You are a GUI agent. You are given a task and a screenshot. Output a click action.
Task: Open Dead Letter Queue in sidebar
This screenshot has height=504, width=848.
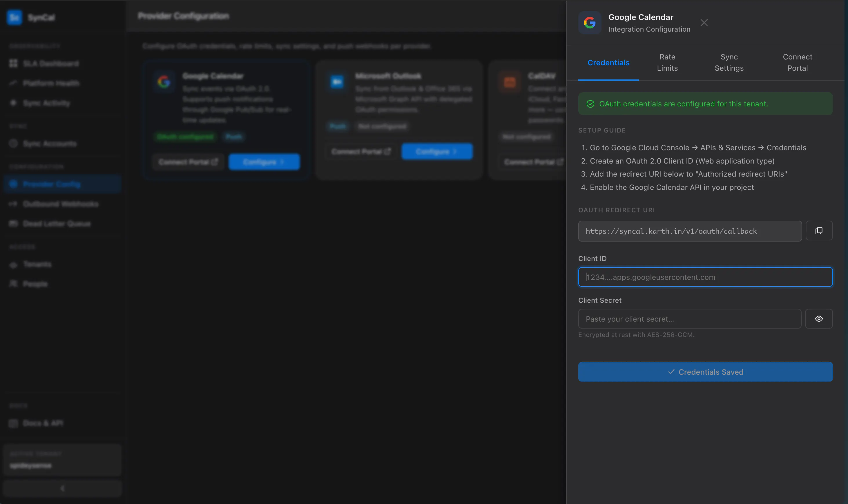point(62,224)
